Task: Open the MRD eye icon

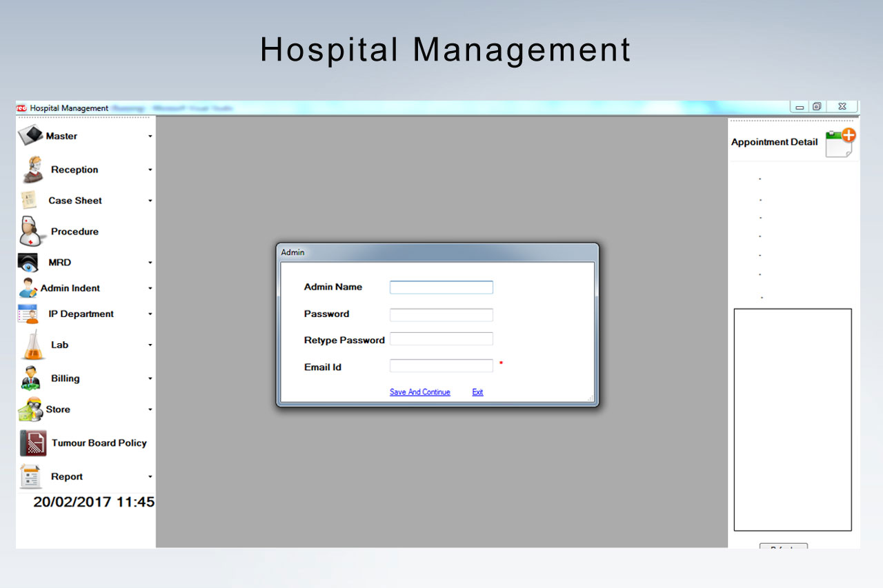Action: pyautogui.click(x=29, y=263)
